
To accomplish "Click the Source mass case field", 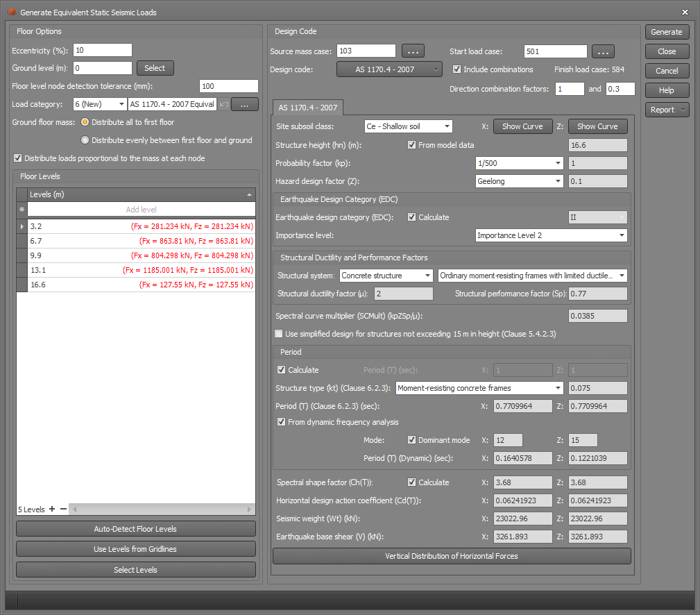I will click(366, 51).
